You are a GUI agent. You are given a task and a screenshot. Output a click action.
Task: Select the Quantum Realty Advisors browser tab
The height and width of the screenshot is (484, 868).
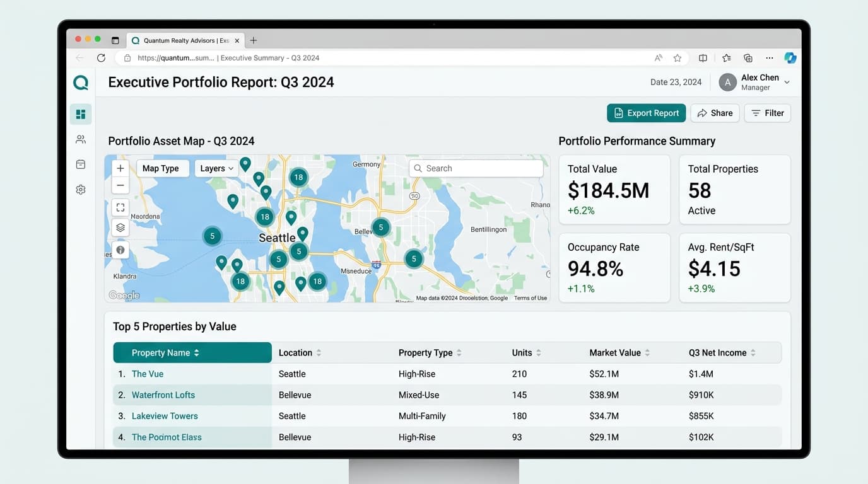point(186,40)
